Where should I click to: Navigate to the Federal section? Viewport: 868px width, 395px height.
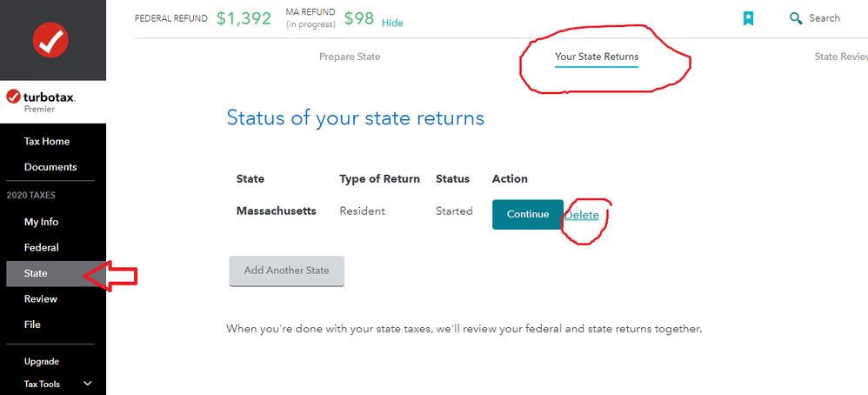coord(41,248)
